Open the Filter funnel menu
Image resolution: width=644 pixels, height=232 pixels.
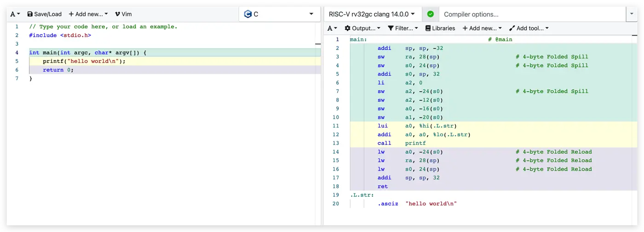(x=391, y=29)
